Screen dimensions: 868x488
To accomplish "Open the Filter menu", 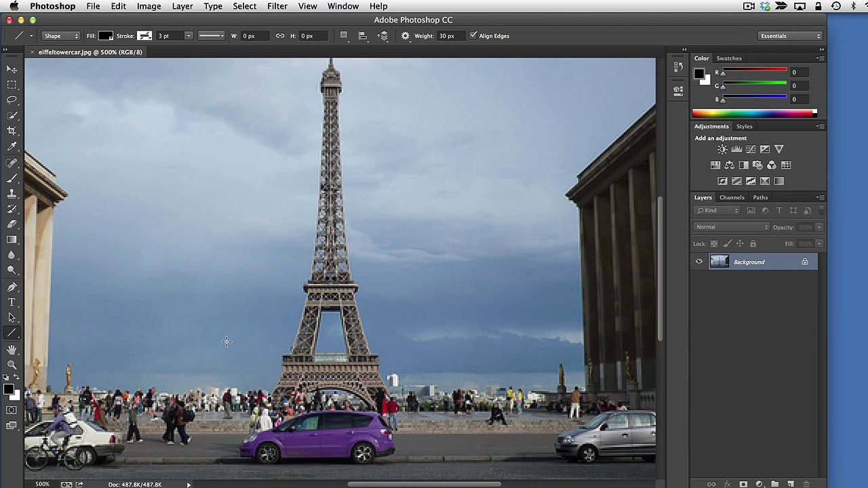I will point(277,6).
